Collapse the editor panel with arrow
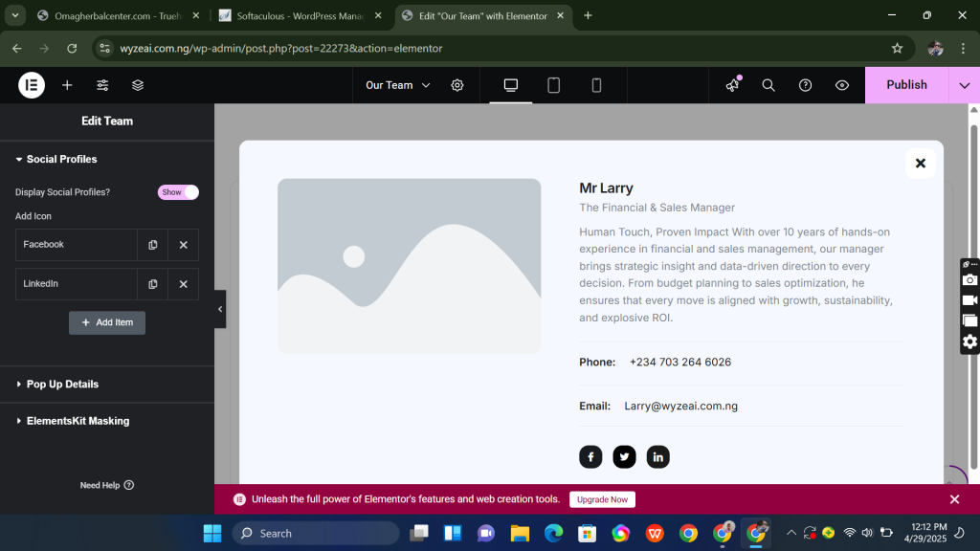Viewport: 980px width, 551px height. [220, 309]
